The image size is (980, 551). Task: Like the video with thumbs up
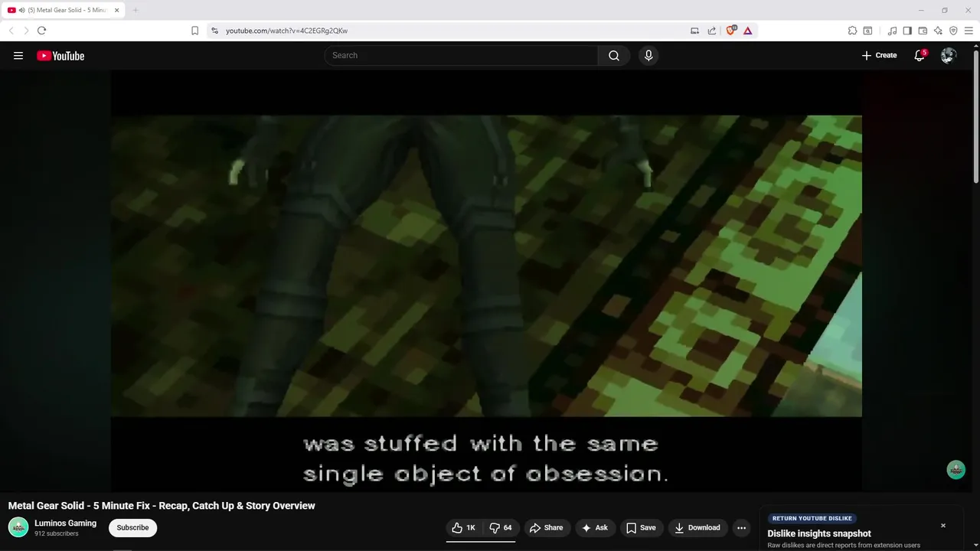click(464, 527)
